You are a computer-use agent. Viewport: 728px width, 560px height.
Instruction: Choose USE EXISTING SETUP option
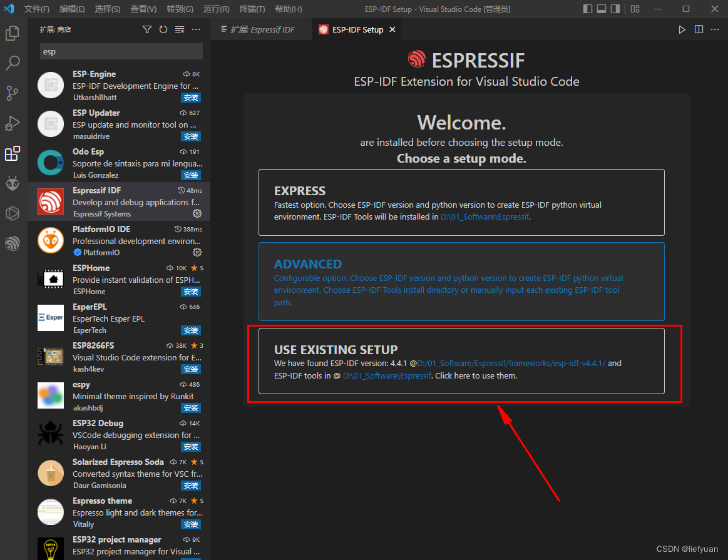461,361
